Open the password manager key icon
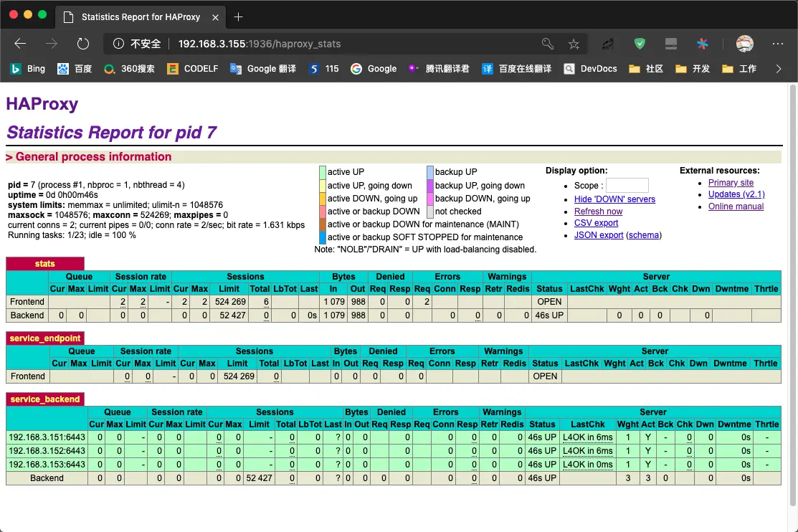 [548, 43]
